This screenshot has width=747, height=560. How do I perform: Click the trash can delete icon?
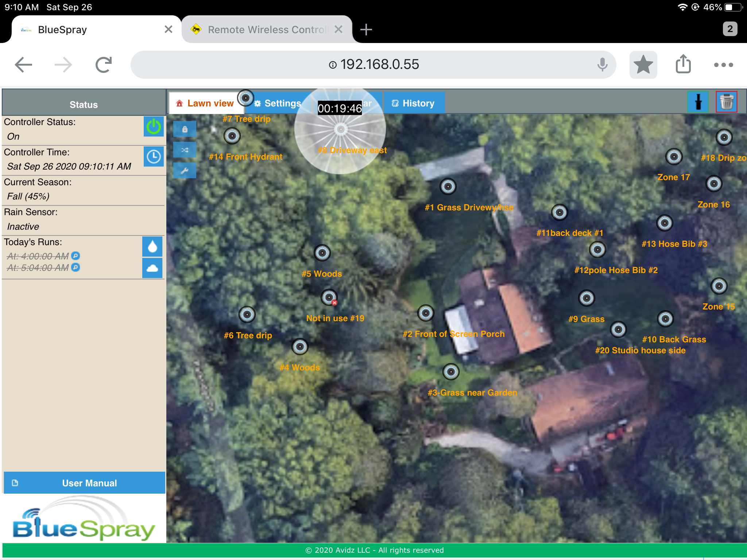coord(727,102)
